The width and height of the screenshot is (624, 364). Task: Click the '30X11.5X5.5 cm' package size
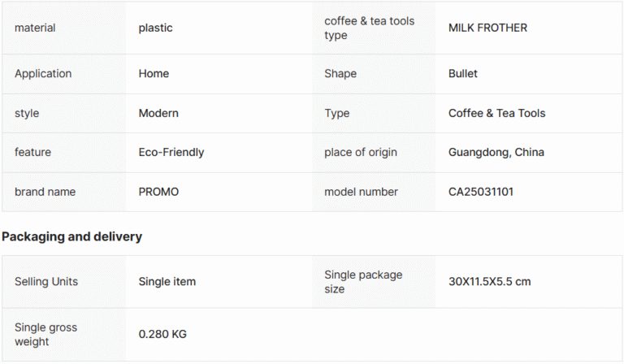pos(489,282)
